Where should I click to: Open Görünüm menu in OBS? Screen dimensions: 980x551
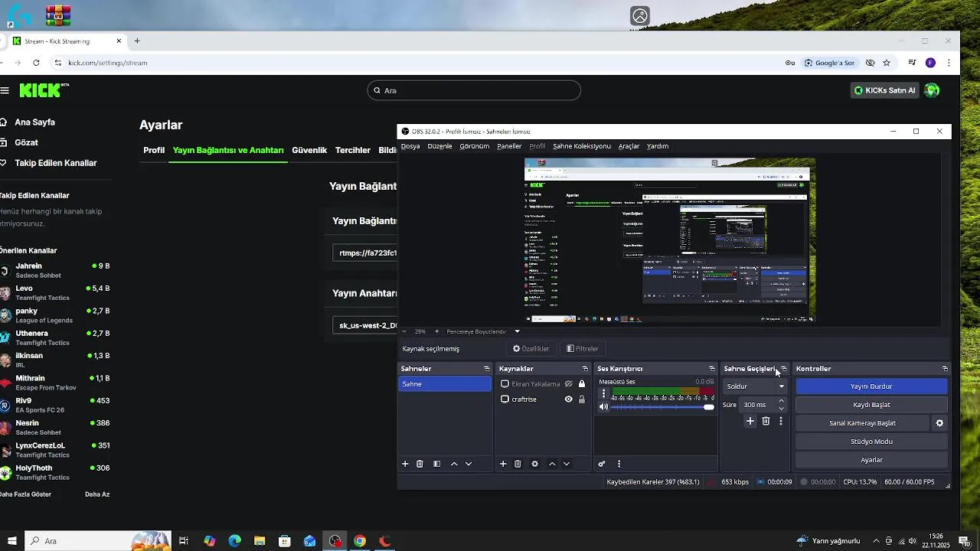[x=475, y=146]
